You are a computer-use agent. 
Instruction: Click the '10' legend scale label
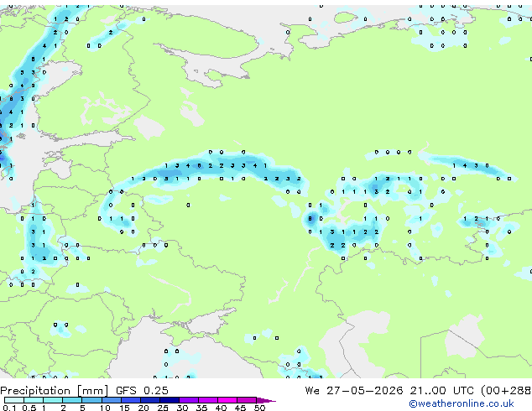click(x=105, y=408)
